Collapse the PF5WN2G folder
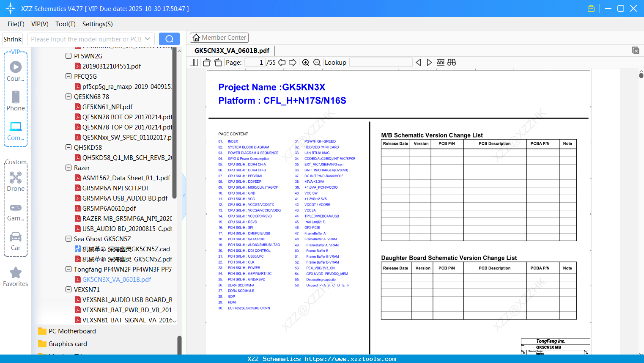Screen dimensions: 644x363 [69, 56]
